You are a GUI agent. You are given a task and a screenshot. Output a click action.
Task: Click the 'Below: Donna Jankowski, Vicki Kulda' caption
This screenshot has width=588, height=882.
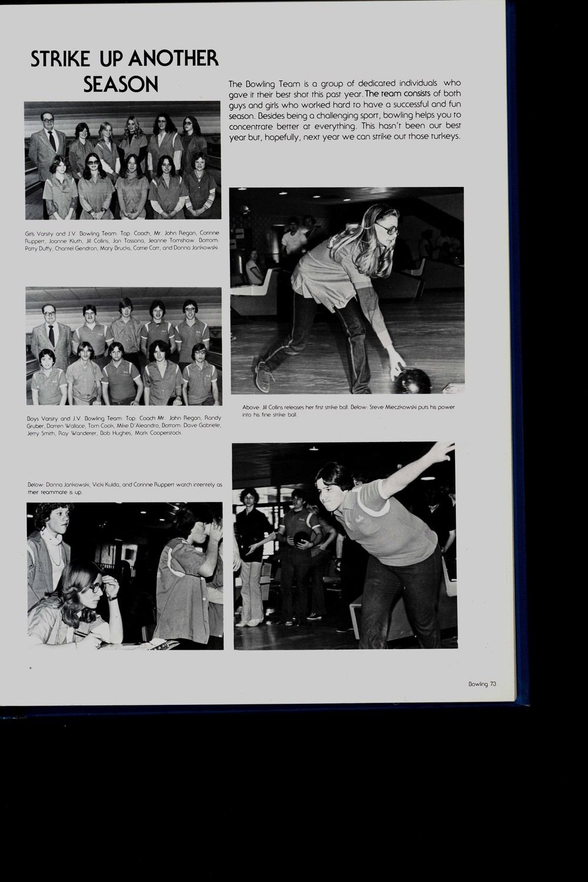point(125,488)
